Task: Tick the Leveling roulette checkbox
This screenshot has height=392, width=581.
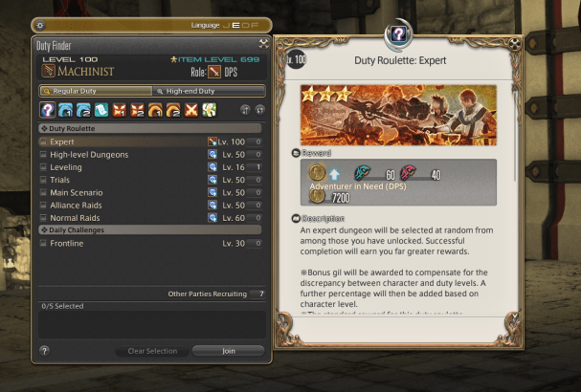Action: [43, 167]
